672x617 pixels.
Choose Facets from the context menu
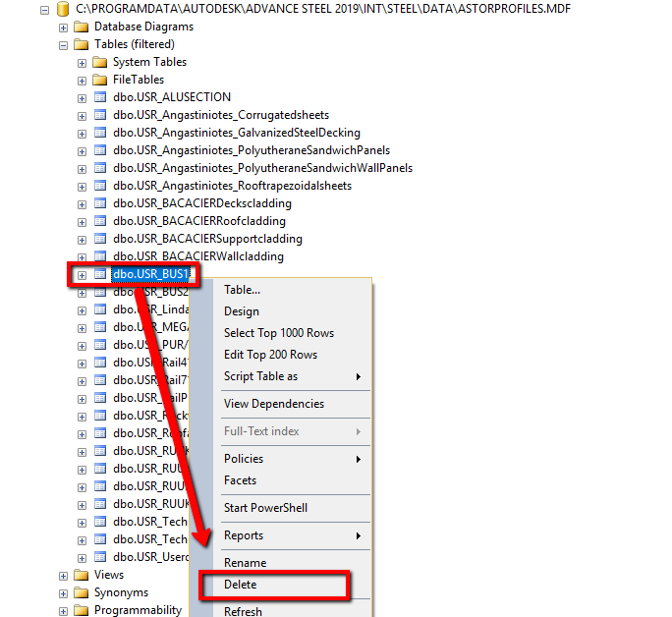coord(292,480)
